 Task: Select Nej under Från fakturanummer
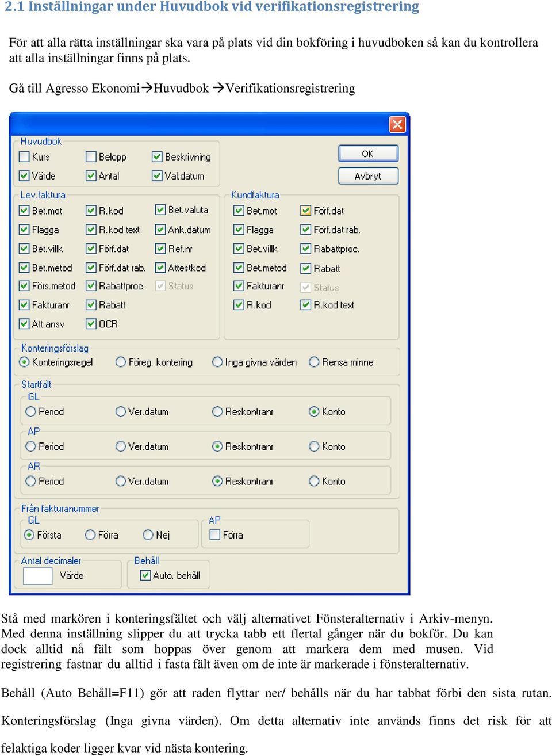148,535
